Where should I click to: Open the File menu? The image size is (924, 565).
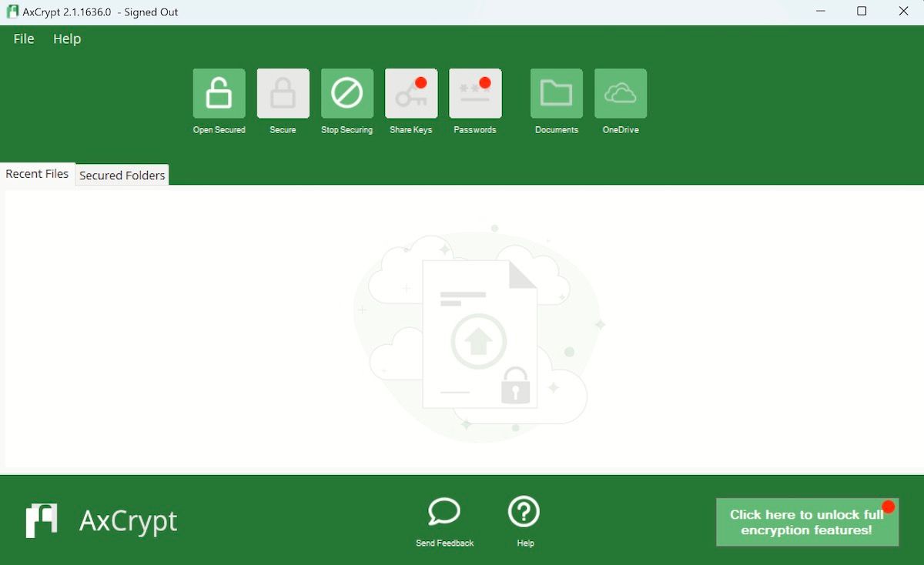[x=23, y=38]
